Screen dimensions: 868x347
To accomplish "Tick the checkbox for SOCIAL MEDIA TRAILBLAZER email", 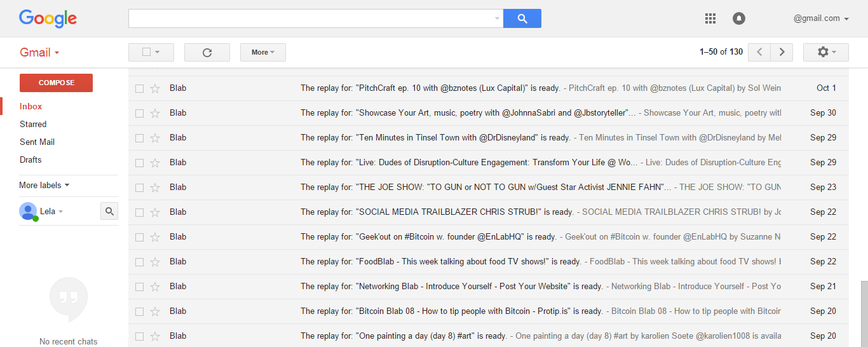I will [139, 212].
